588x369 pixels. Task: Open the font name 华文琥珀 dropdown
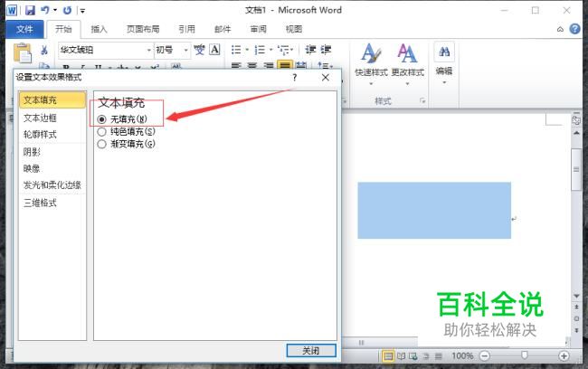coord(149,51)
